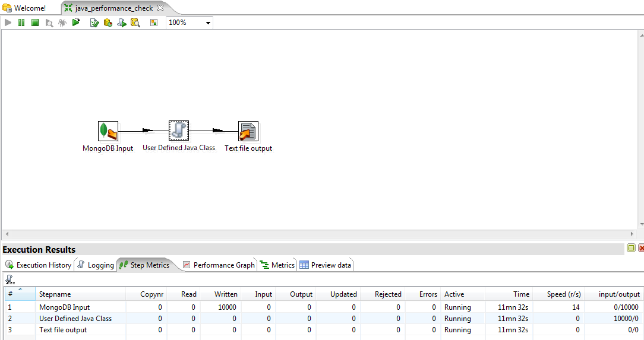Select the User Defined Java Class metrics row
The image size is (644, 340).
[324, 318]
